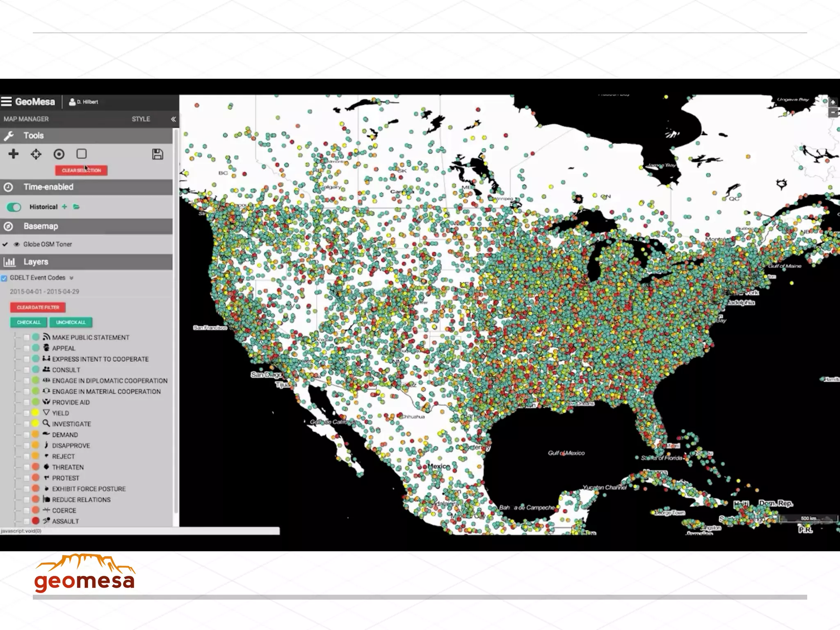
Task: Collapse the sidebar with double chevron
Action: click(x=173, y=119)
